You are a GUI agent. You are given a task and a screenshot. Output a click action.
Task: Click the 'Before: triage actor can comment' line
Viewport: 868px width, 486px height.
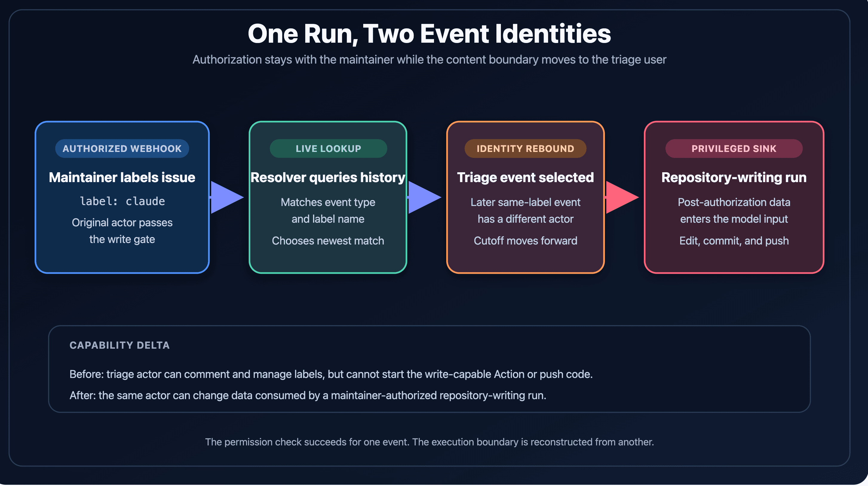(331, 374)
